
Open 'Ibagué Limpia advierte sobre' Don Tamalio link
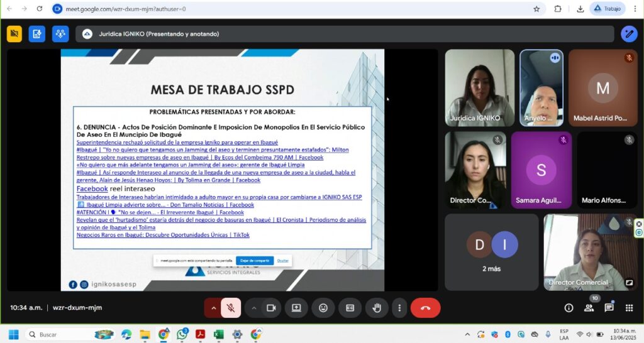pyautogui.click(x=165, y=205)
